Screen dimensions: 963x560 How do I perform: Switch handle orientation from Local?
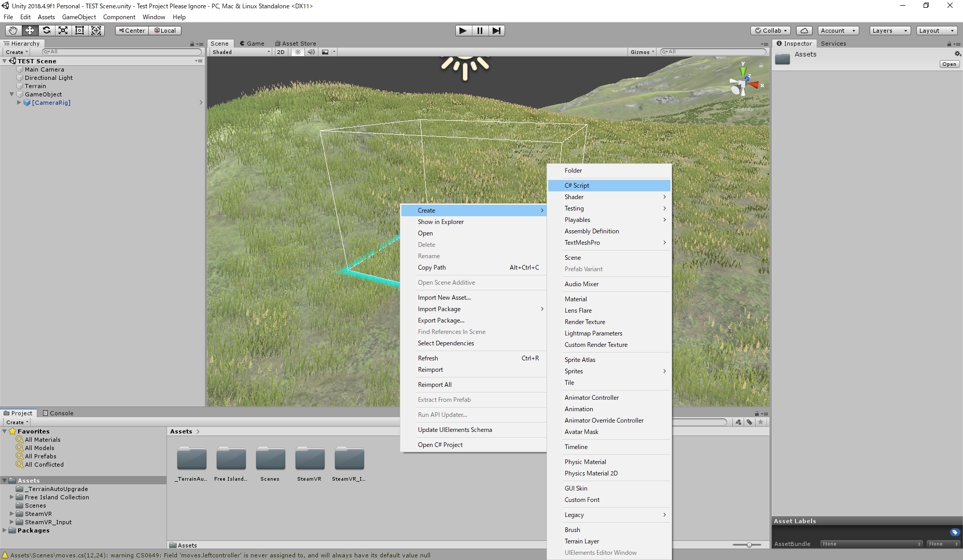click(165, 31)
